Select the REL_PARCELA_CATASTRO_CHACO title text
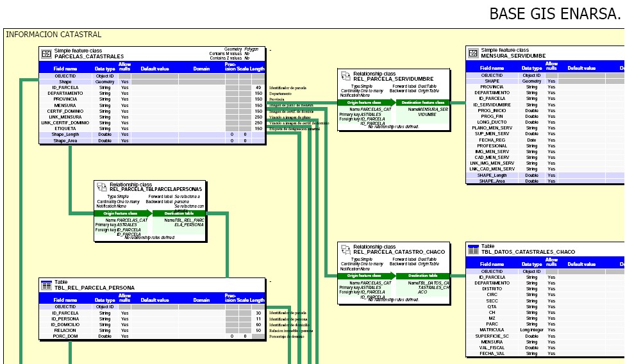Screen dimensions: 625x364 point(399,252)
